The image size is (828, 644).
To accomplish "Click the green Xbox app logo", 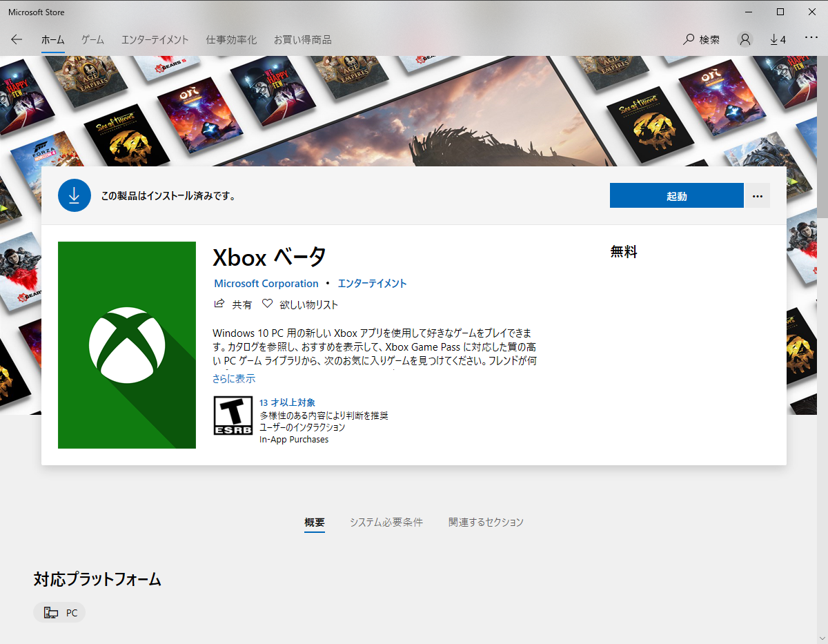I will click(127, 344).
